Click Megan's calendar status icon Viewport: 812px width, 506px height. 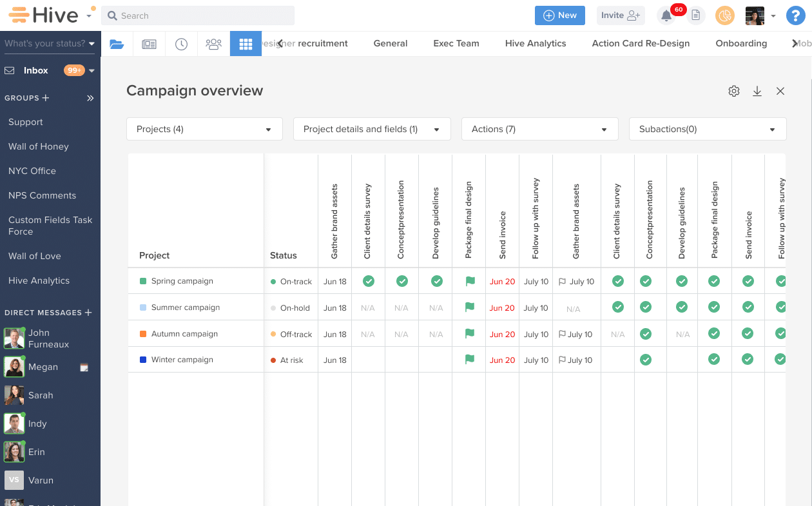pos(84,367)
